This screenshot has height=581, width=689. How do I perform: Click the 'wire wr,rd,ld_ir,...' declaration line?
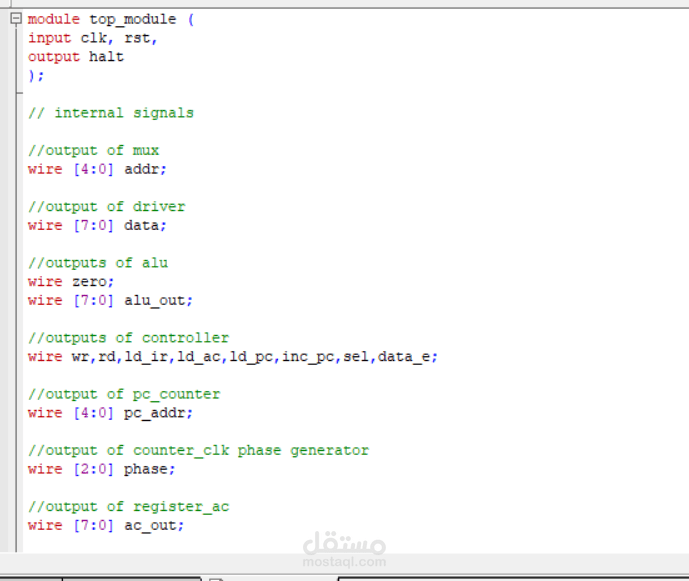tap(233, 356)
